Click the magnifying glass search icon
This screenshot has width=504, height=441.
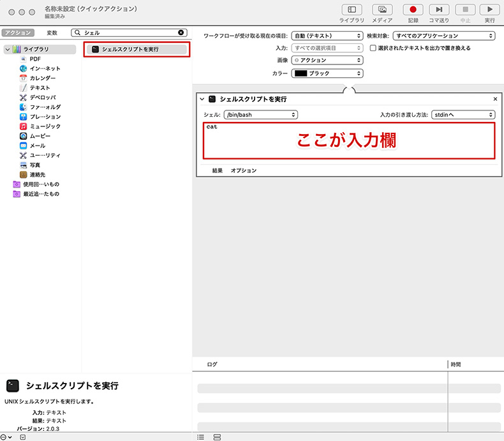coord(77,33)
